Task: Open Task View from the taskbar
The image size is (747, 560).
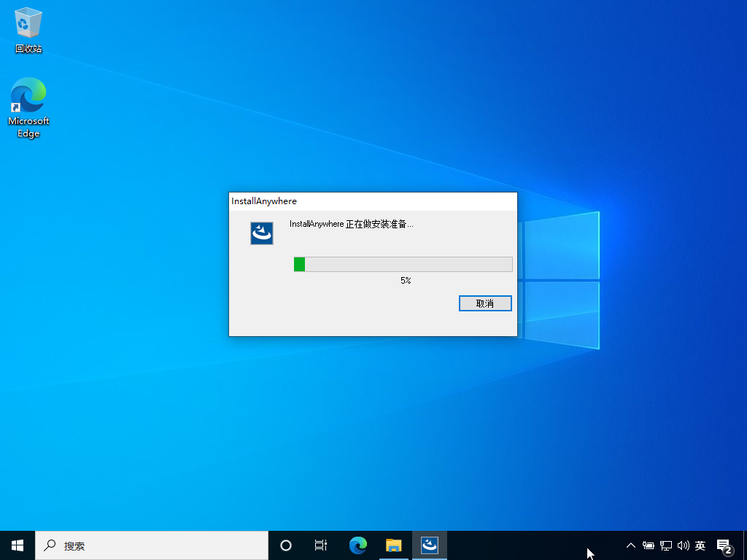Action: 321,545
